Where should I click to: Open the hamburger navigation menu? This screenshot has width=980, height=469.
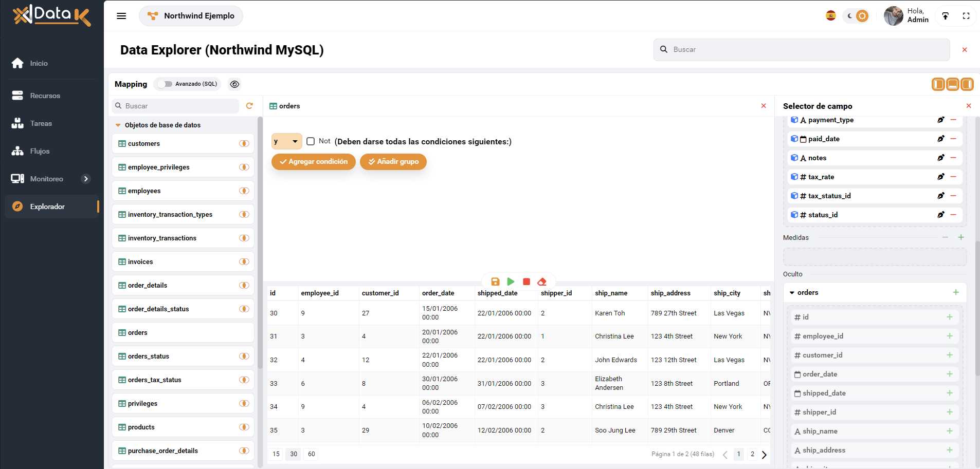pos(121,16)
